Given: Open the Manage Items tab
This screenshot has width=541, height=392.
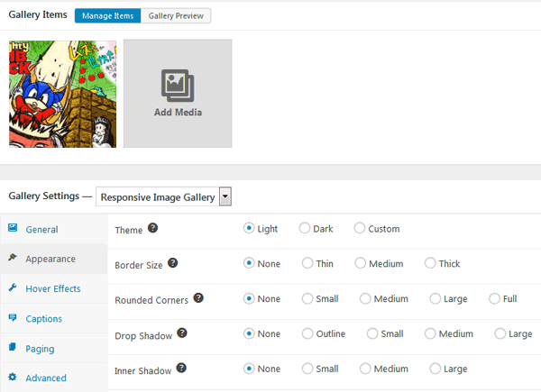Looking at the screenshot, I should click(x=107, y=16).
